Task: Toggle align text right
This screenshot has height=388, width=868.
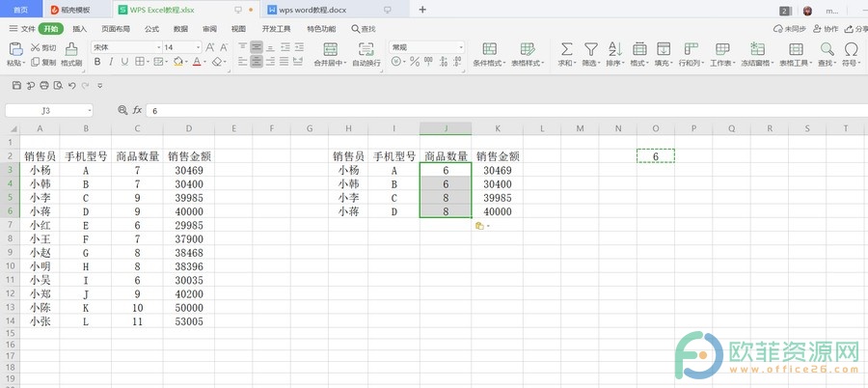Action: click(x=271, y=62)
